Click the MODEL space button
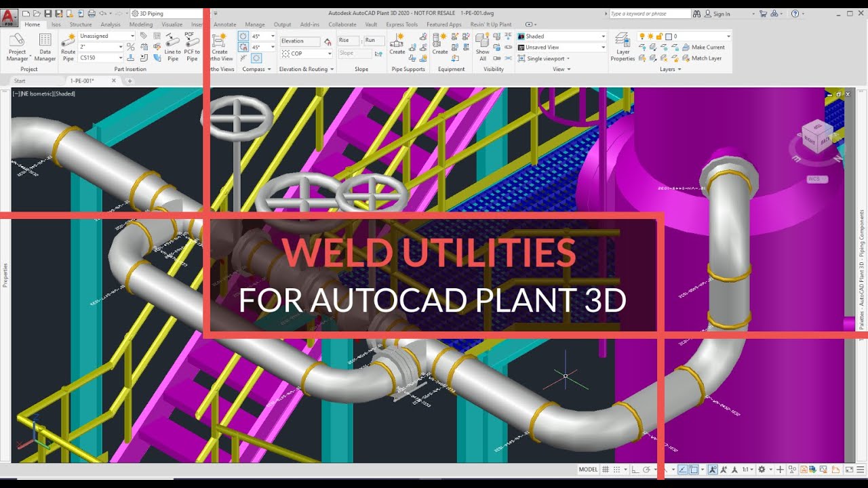868x488 pixels. 588,469
